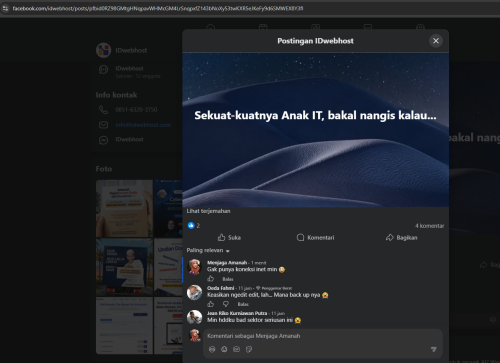Click the second reaction icon under Oeda Fahmi's comment
This screenshot has width=500, height=363.
226,304
